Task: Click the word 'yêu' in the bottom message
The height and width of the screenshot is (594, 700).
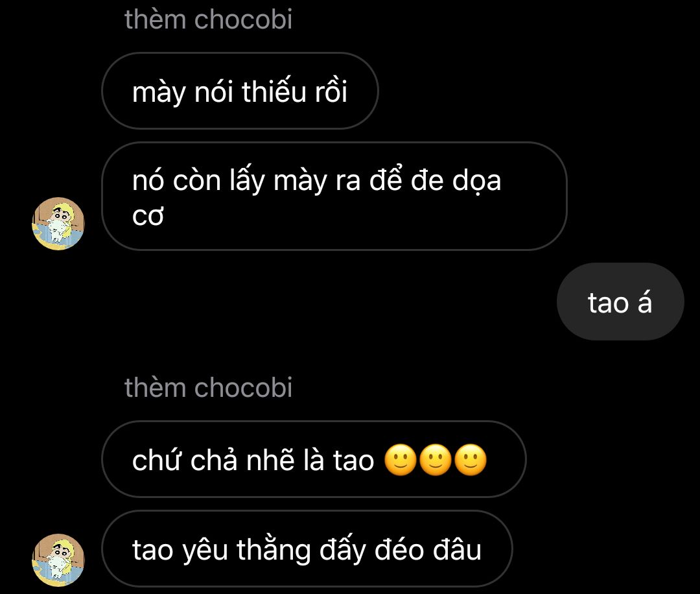Action: coord(205,551)
